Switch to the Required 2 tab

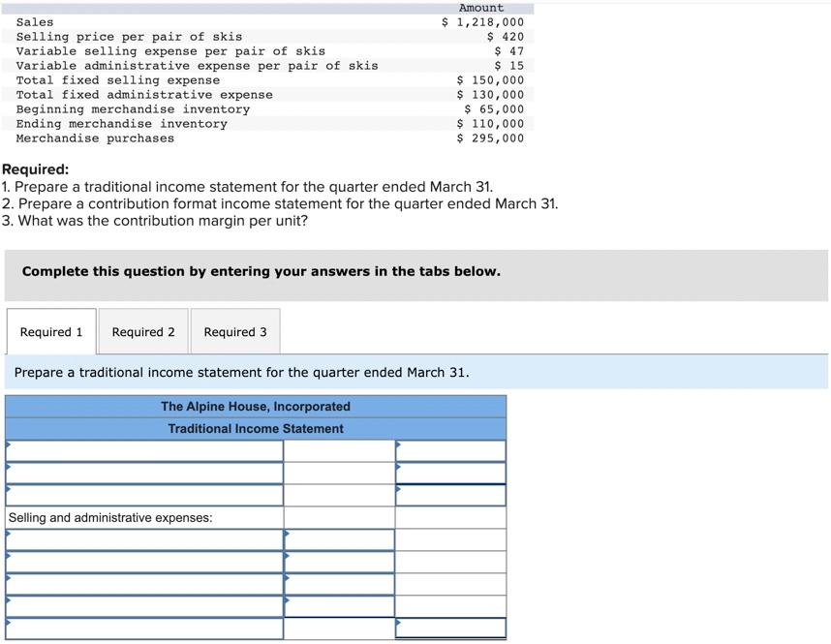click(142, 331)
